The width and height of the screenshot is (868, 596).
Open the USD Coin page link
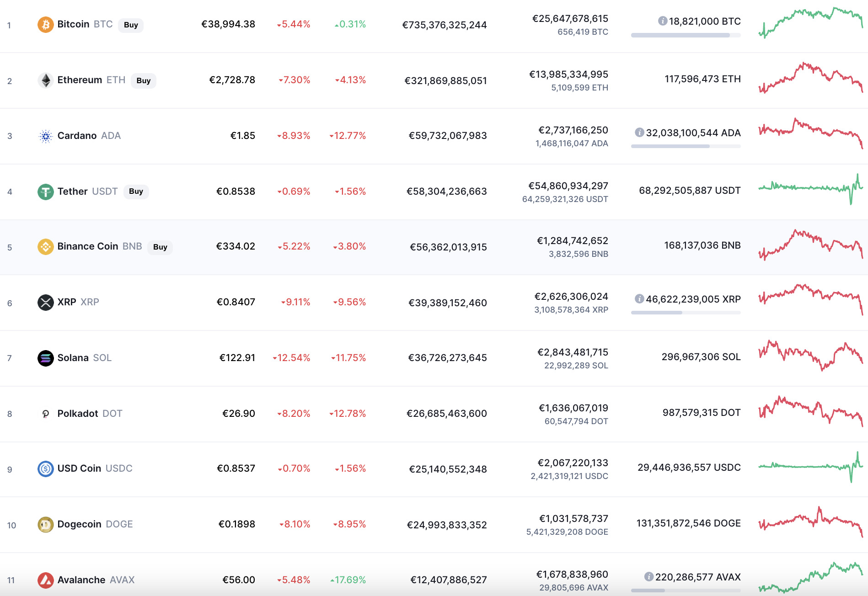pyautogui.click(x=95, y=468)
